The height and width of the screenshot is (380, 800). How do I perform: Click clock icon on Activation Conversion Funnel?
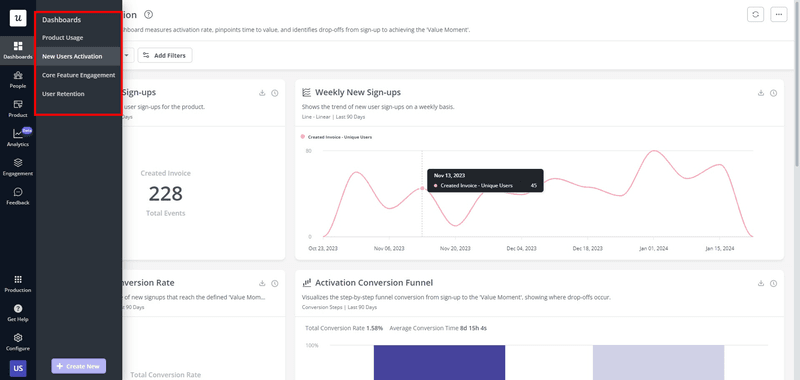[773, 283]
